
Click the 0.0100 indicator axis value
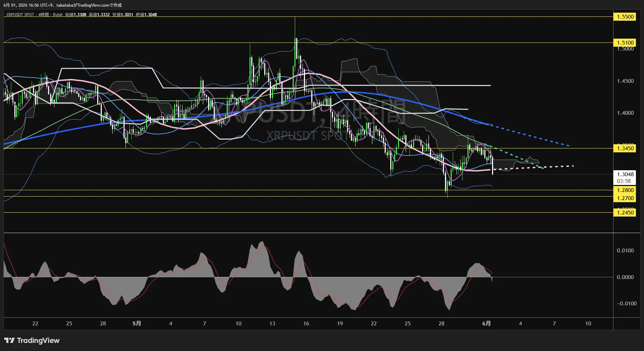tap(625, 251)
